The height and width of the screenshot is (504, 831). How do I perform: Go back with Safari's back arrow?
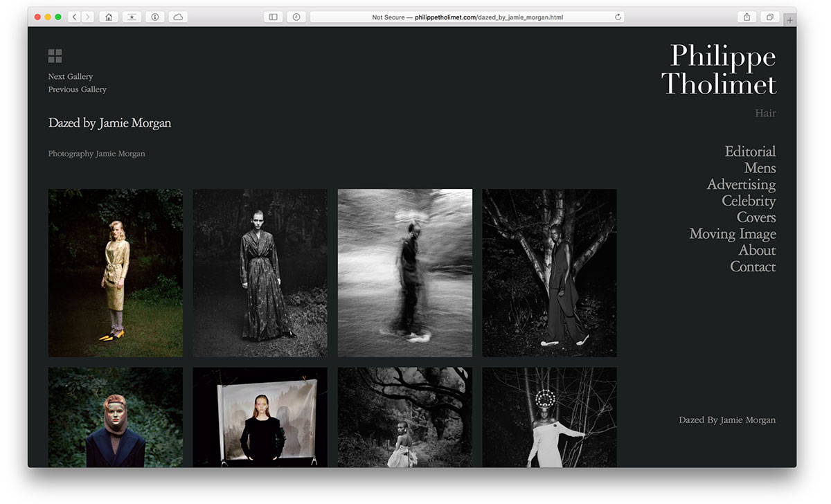[74, 17]
